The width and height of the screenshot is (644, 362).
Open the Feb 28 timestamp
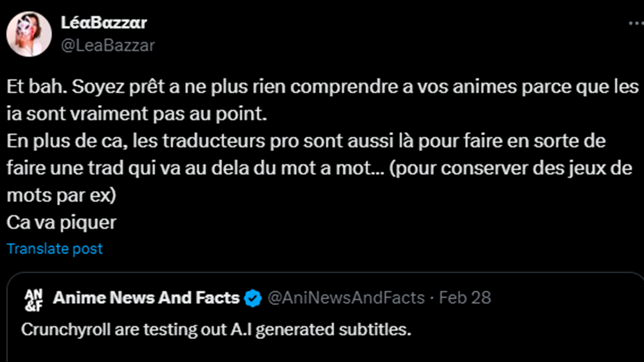click(465, 298)
